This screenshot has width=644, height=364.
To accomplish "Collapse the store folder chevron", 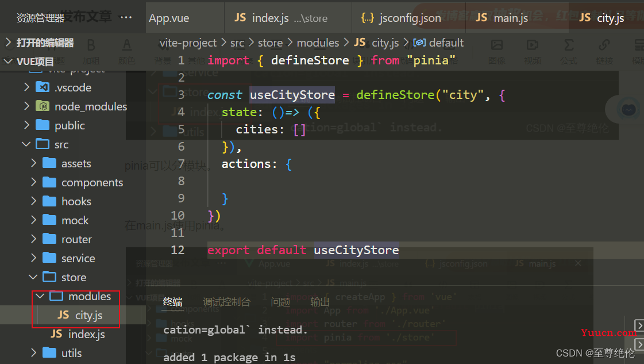I will tap(33, 277).
